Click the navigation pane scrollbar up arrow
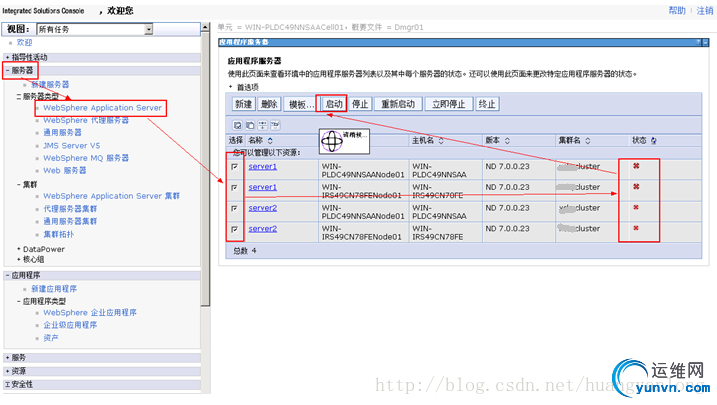717x405 pixels. click(205, 27)
